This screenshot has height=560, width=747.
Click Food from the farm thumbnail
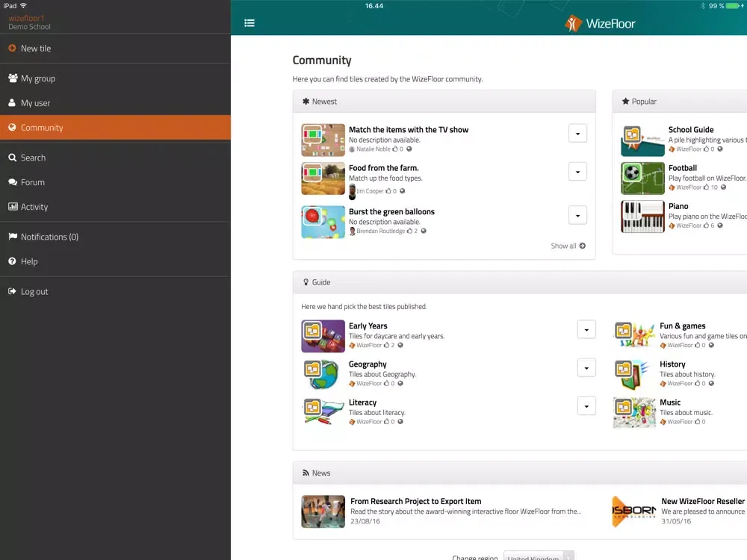coord(323,178)
